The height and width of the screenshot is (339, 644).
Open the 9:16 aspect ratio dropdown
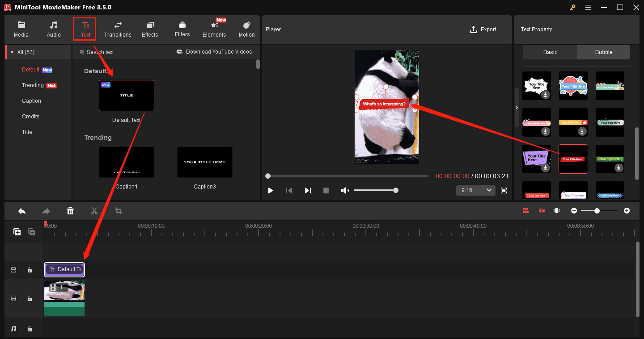click(475, 190)
